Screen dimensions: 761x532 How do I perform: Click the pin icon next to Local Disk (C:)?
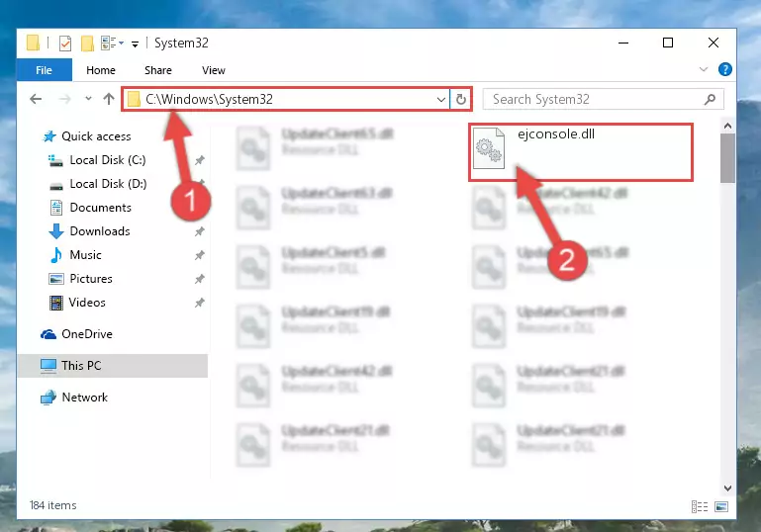tap(200, 160)
